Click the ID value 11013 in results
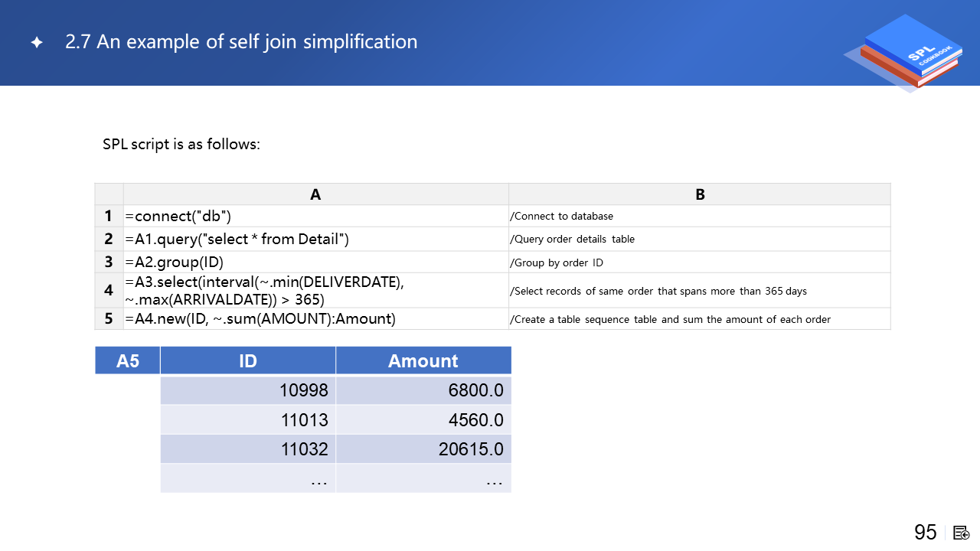Viewport: 980px width, 551px height. 303,420
